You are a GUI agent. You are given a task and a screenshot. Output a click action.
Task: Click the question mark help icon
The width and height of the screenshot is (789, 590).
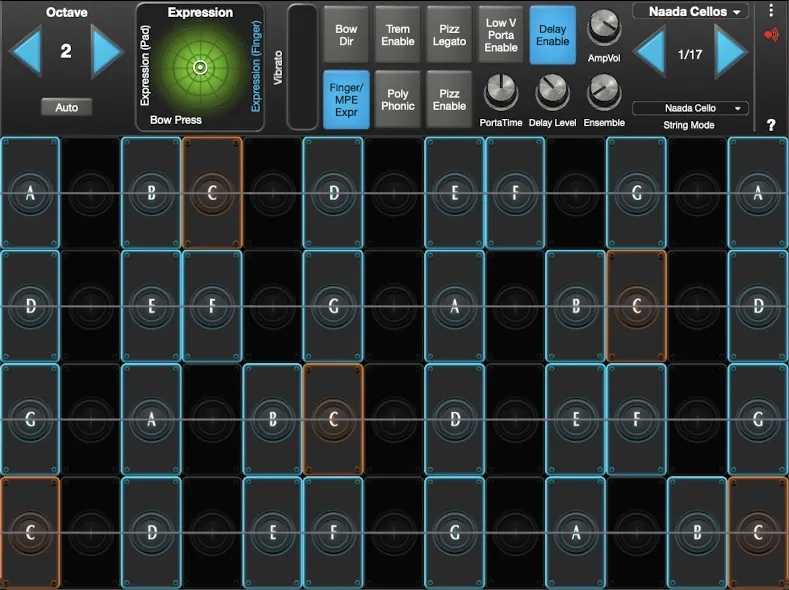(771, 125)
